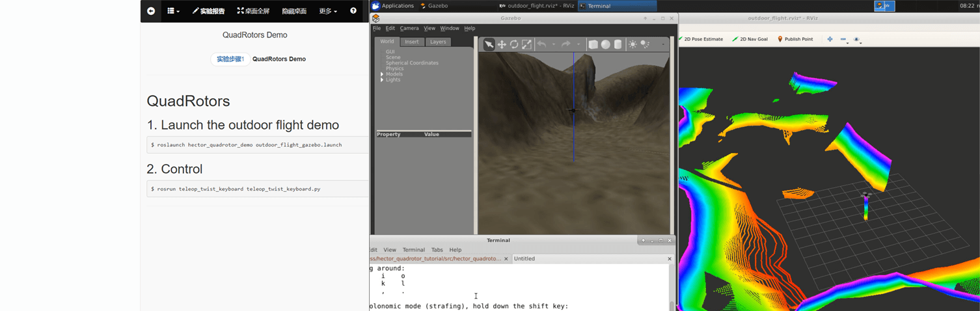
Task: Switch to the Insert tab in Gazebo
Action: [x=412, y=42]
